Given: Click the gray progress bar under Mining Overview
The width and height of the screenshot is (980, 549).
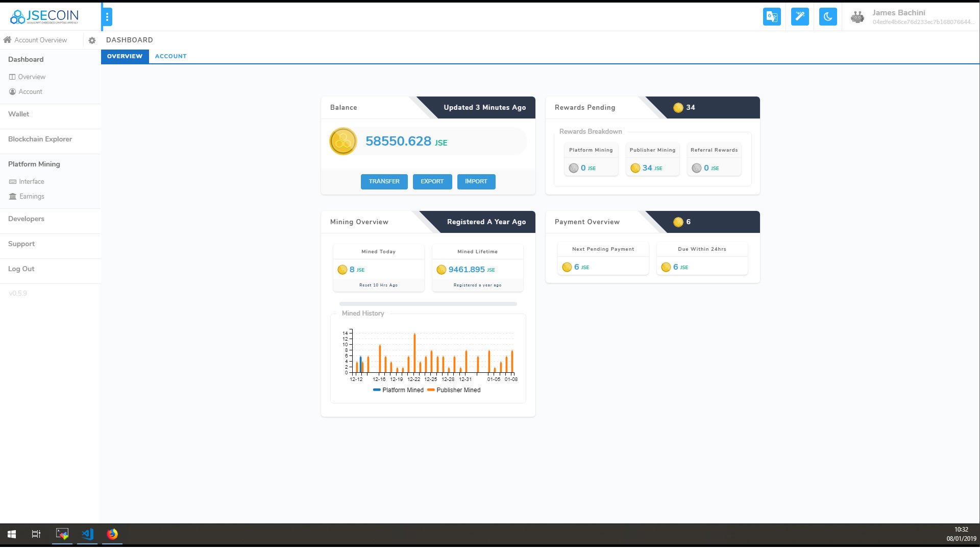Looking at the screenshot, I should pos(428,304).
